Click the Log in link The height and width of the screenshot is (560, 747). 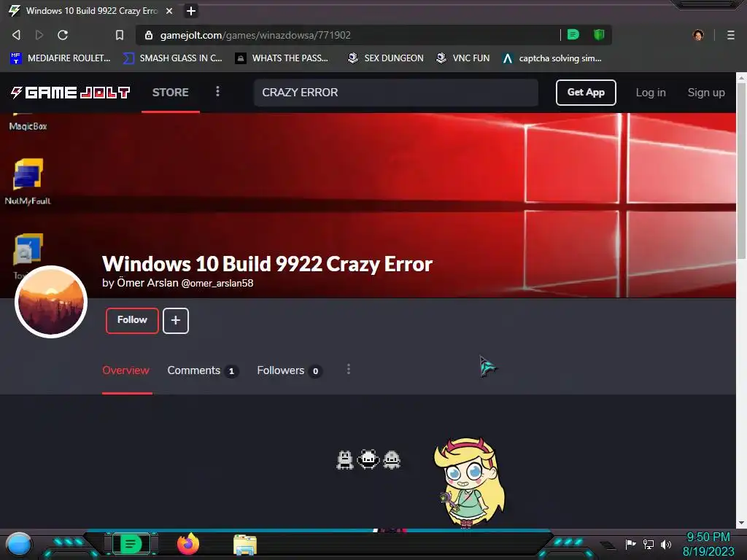click(x=651, y=93)
